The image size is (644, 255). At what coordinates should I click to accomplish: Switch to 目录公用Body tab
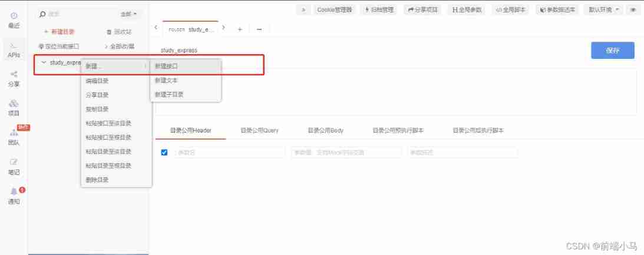(325, 130)
